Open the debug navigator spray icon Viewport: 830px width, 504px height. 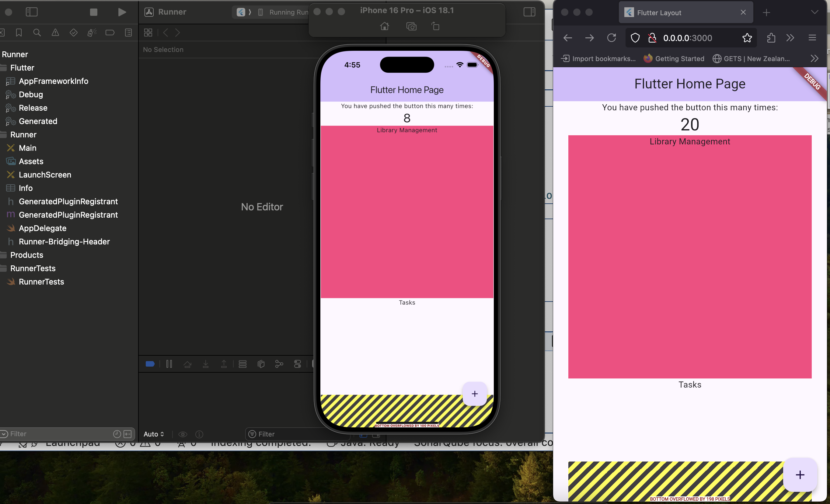(x=92, y=33)
